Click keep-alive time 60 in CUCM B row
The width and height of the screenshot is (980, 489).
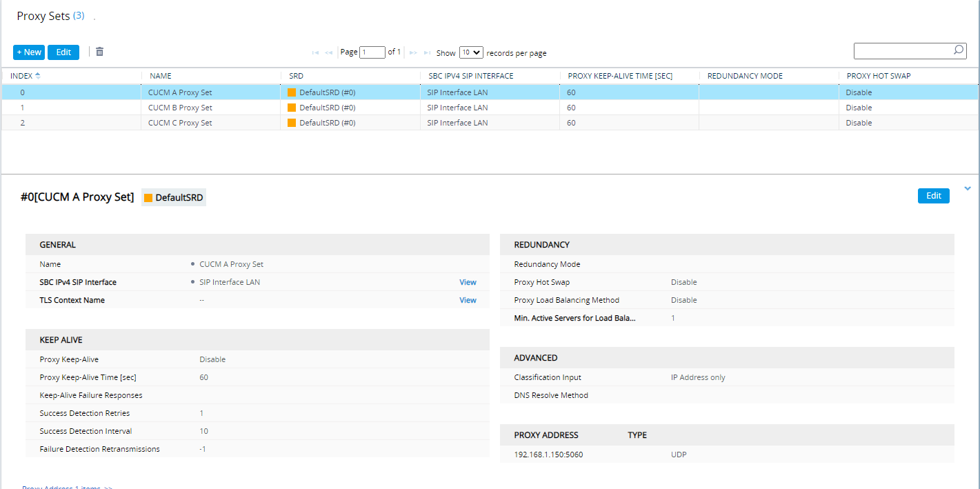(572, 108)
